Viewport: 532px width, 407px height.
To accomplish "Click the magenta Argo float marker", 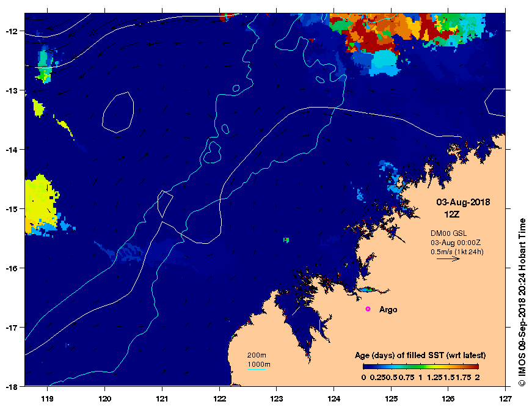I will (368, 309).
